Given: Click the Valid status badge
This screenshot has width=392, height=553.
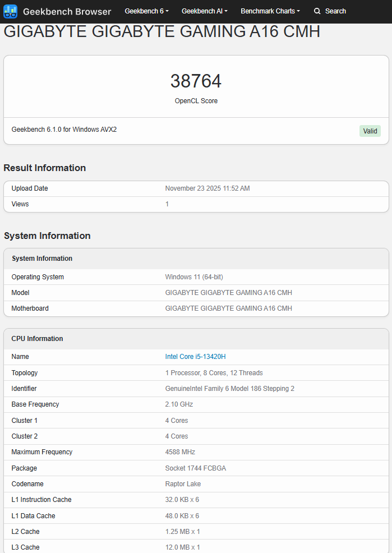Looking at the screenshot, I should pos(370,131).
